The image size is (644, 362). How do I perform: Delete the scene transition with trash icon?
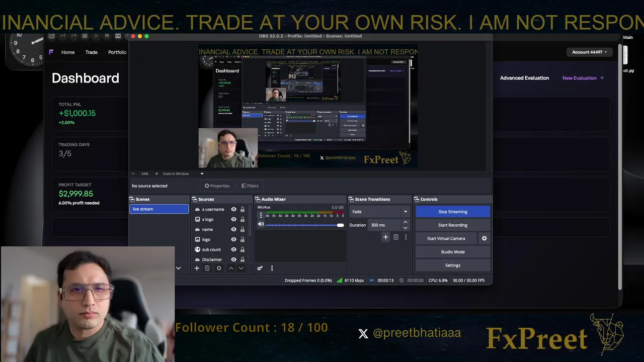click(396, 237)
